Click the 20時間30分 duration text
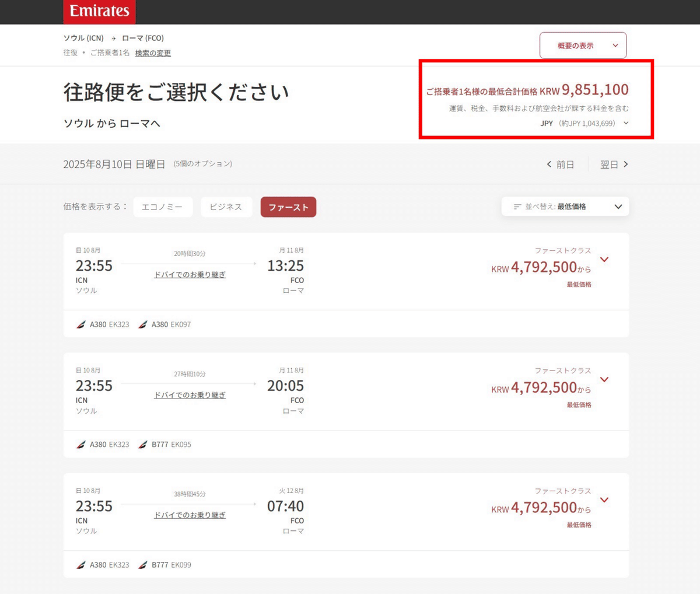Viewport: 700px width, 594px height. coord(190,254)
